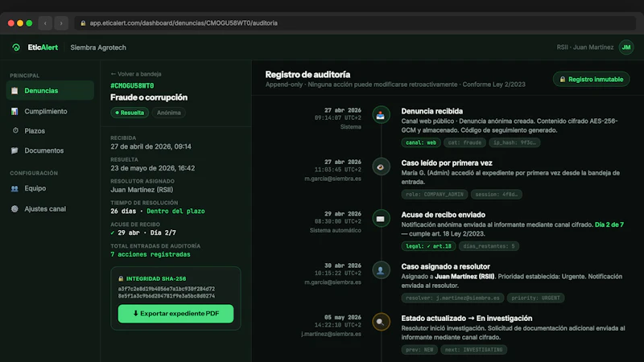Click the Resuelta status badge
The image size is (644, 362).
click(130, 113)
